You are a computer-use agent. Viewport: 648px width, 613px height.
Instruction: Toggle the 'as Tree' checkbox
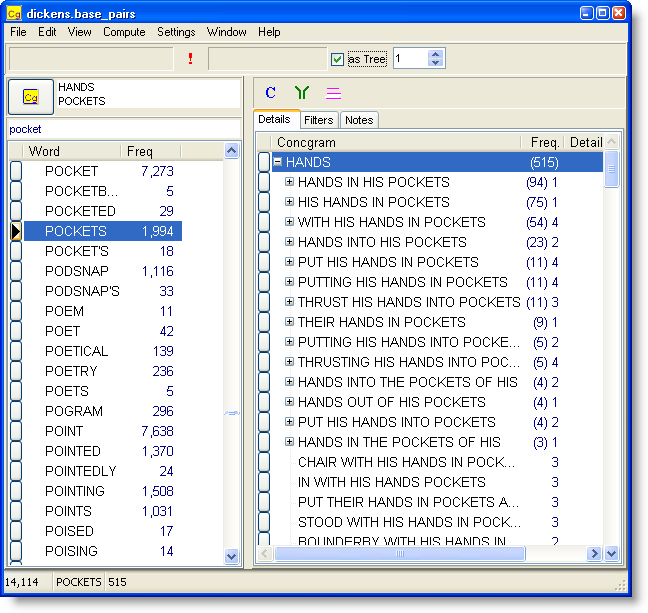338,59
